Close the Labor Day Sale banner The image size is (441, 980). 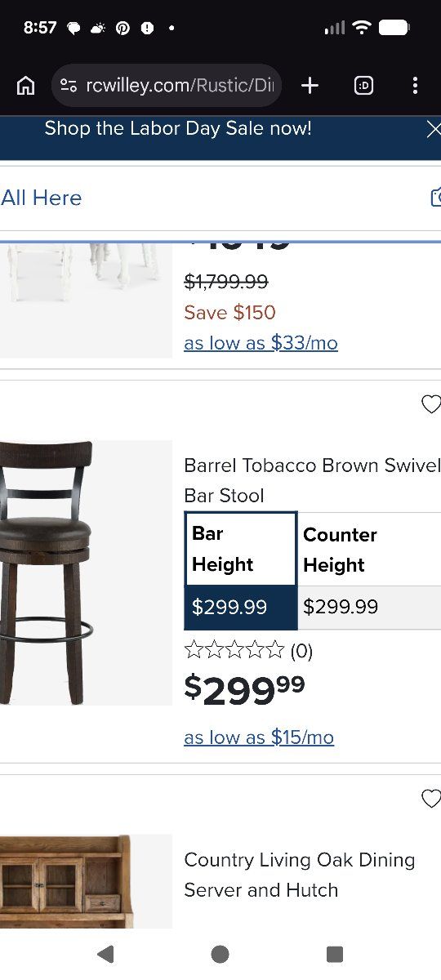coord(434,129)
